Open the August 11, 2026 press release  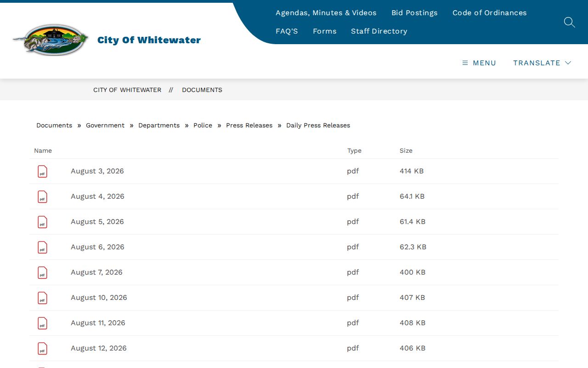pyautogui.click(x=98, y=323)
